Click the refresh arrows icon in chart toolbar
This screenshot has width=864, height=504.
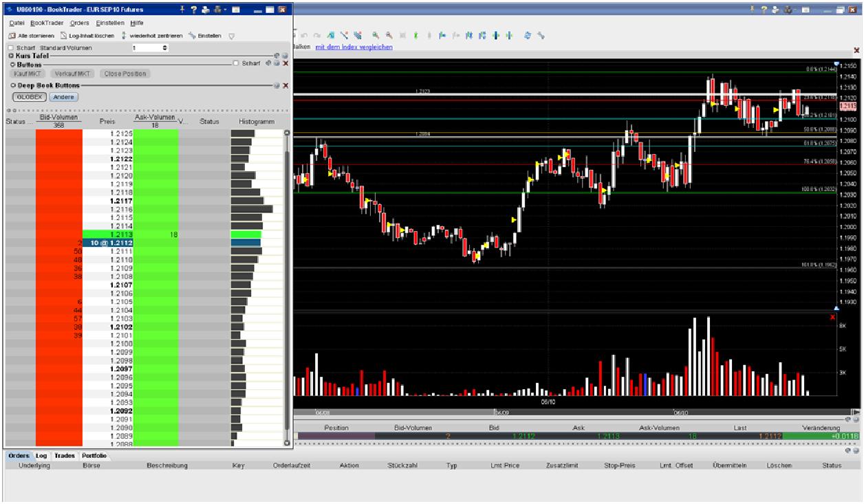pyautogui.click(x=528, y=34)
